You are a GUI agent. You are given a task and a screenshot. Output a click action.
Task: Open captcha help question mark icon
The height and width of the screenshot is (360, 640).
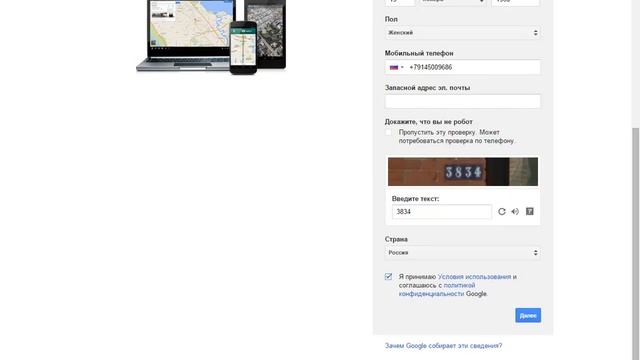[529, 211]
